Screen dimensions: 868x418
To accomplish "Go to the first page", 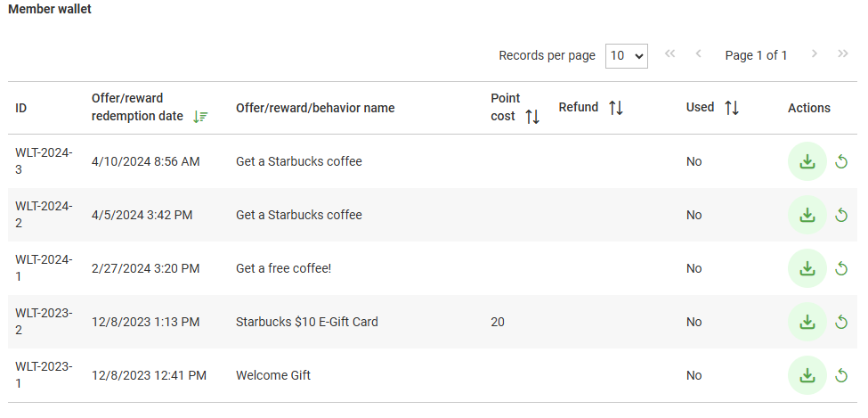I will tap(670, 54).
